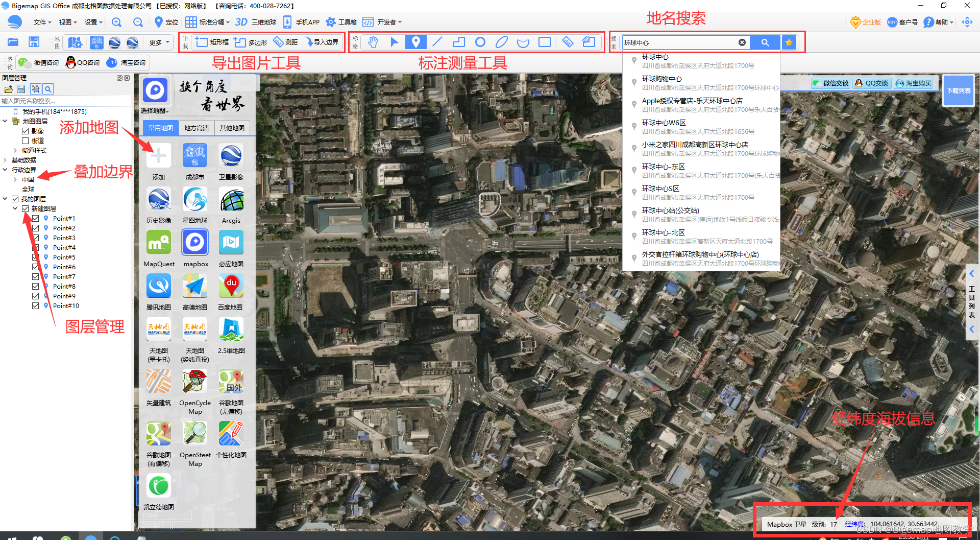The width and height of the screenshot is (980, 540).
Task: Switch to the 其他地图 tab
Action: coord(232,128)
